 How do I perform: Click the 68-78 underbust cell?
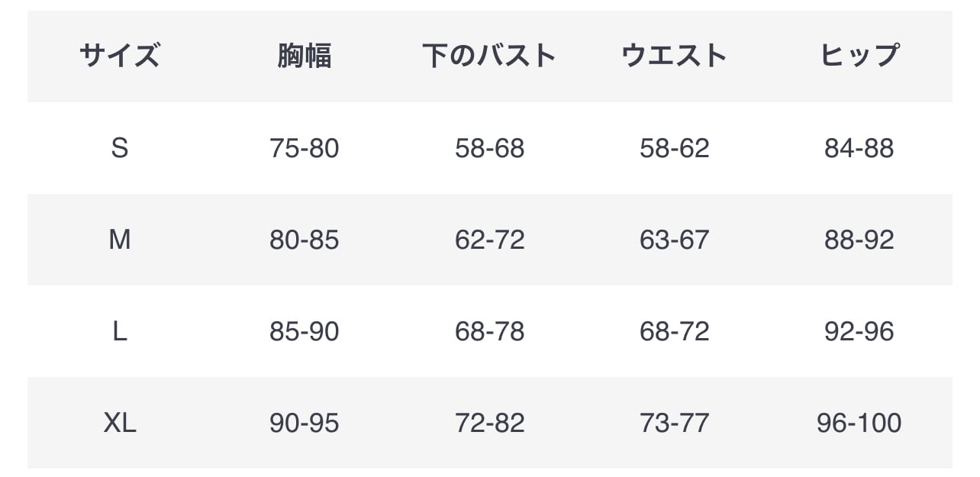click(x=489, y=331)
